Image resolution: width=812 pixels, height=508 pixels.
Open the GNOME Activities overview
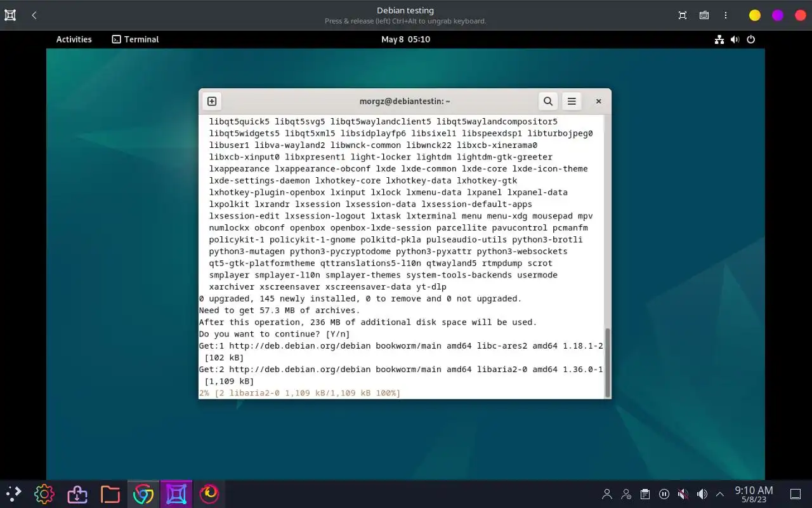(x=74, y=39)
